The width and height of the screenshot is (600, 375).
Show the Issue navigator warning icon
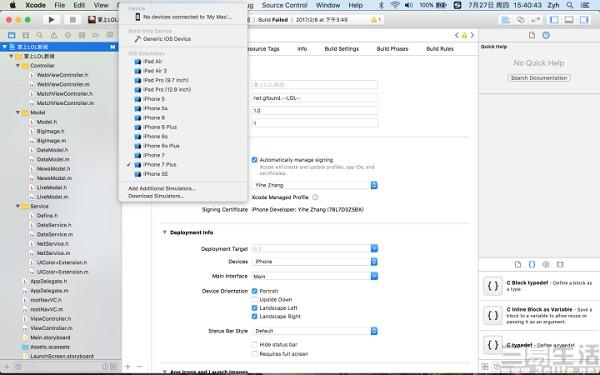pos(54,35)
